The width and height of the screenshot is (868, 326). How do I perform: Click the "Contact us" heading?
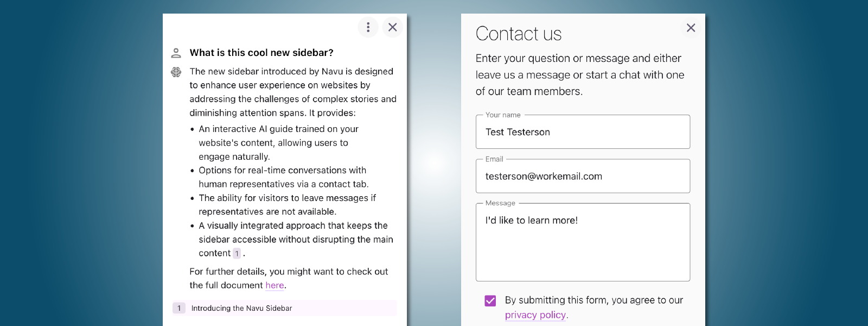tap(519, 34)
